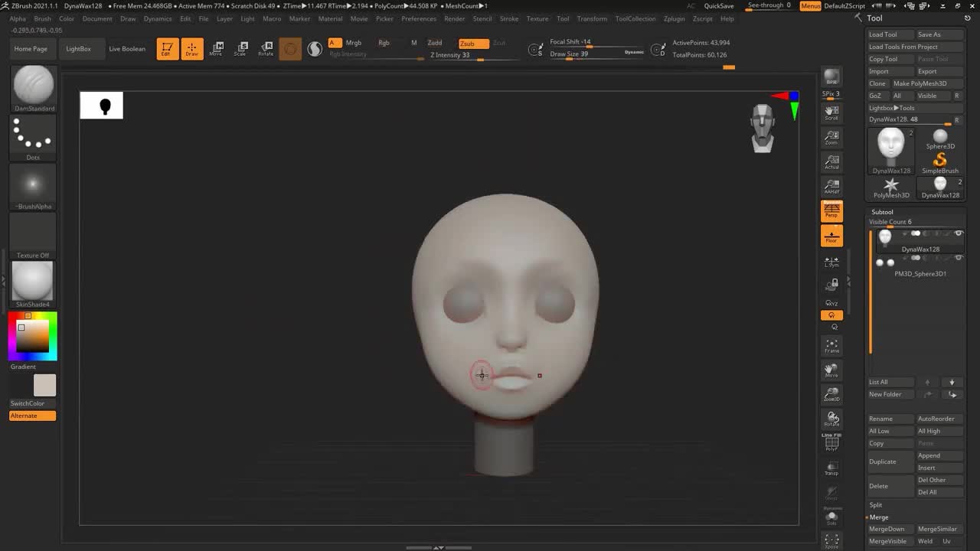Screen dimensions: 980x551
Task: Select the Scale gizmo tool
Action: (241, 49)
